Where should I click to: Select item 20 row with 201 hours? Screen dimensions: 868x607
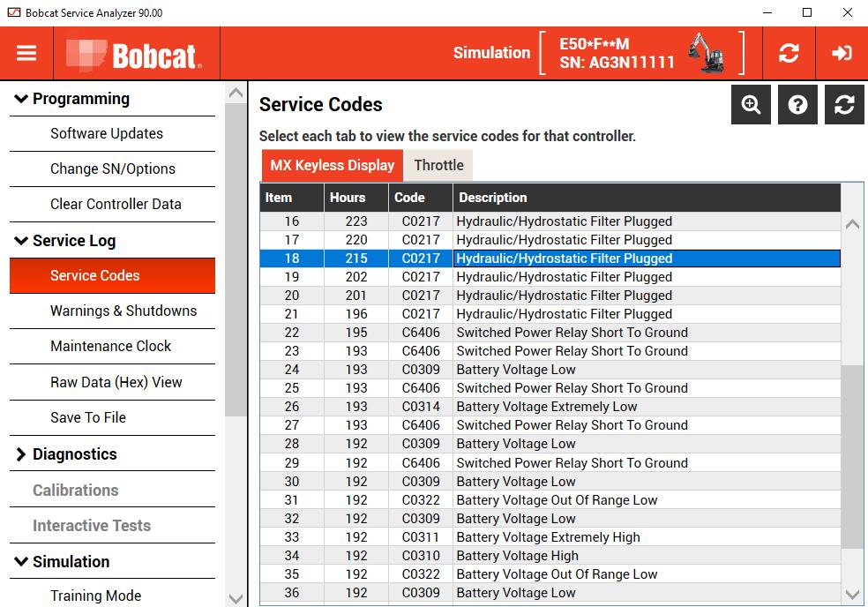[x=550, y=296]
